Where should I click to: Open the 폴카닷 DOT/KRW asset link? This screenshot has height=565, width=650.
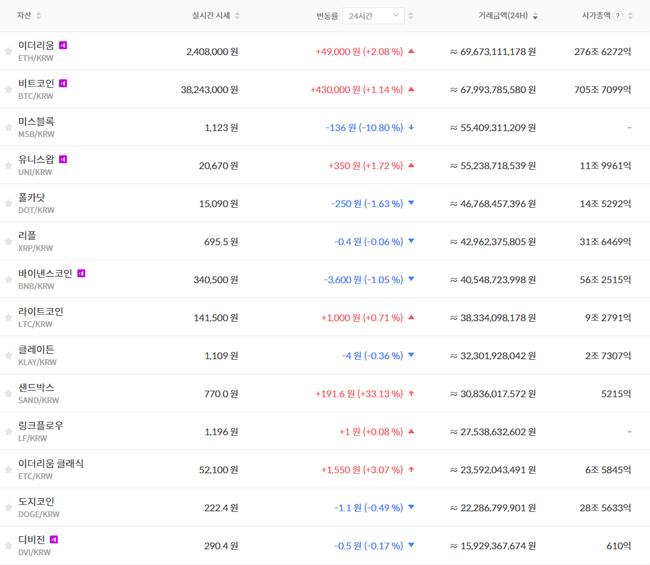[32, 203]
